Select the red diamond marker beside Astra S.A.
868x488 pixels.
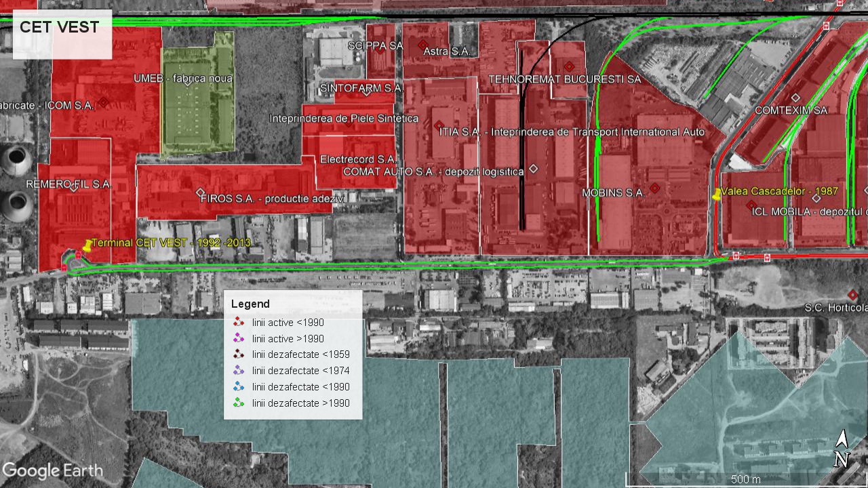[422, 45]
